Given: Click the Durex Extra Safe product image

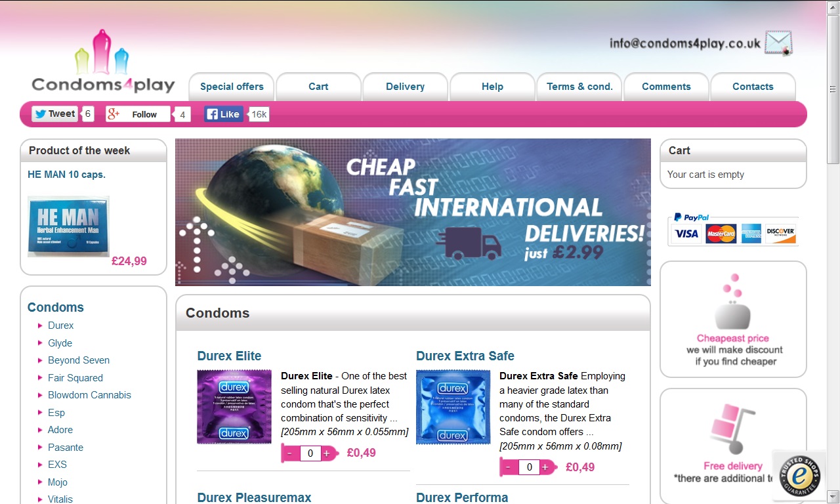Looking at the screenshot, I should coord(453,408).
